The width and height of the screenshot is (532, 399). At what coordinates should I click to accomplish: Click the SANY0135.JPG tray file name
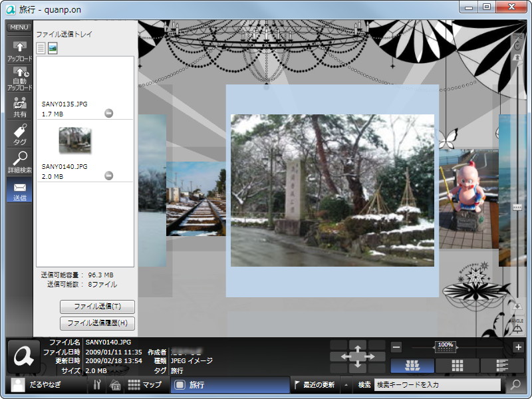coord(65,104)
